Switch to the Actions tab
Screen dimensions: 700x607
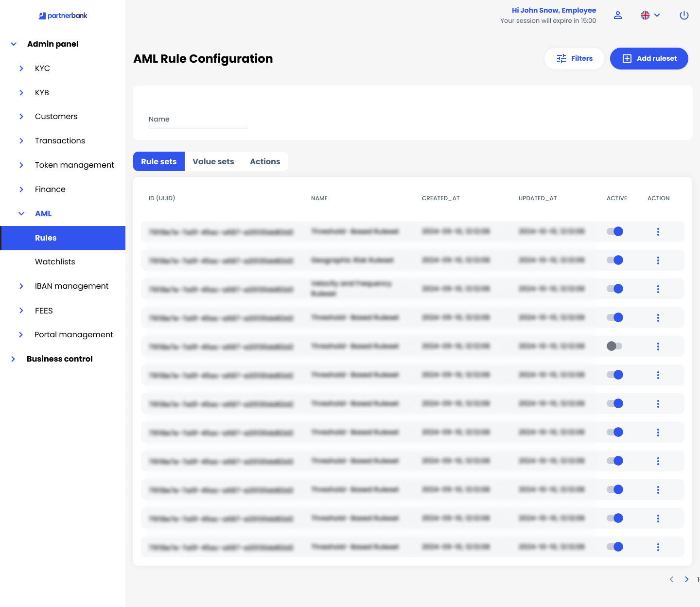pyautogui.click(x=265, y=161)
